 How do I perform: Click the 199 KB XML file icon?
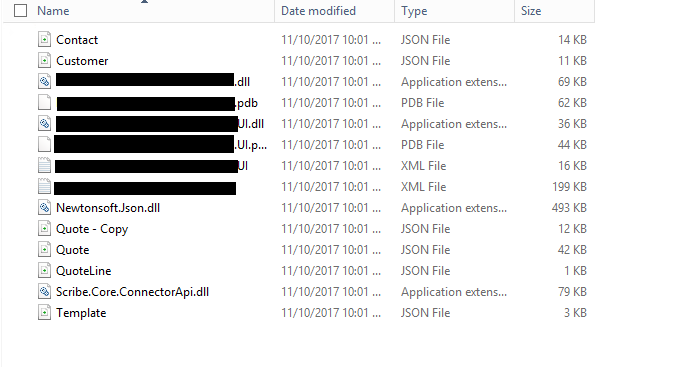(44, 187)
